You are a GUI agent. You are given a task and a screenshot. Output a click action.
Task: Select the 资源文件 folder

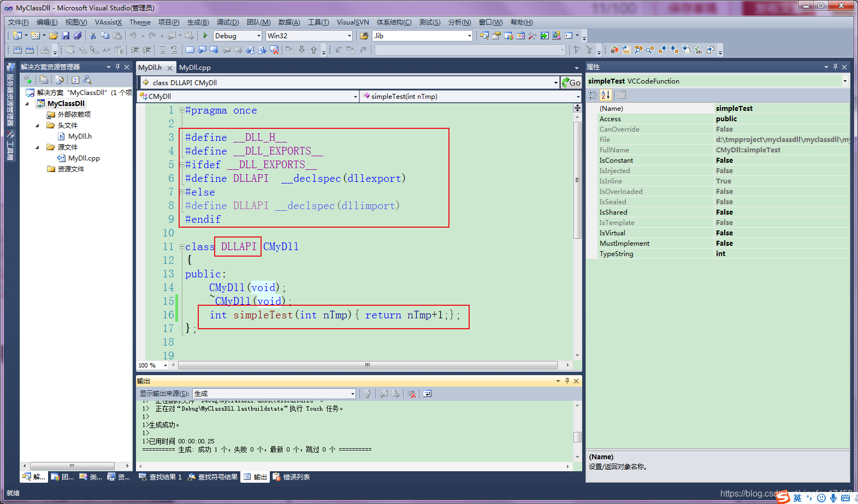71,169
